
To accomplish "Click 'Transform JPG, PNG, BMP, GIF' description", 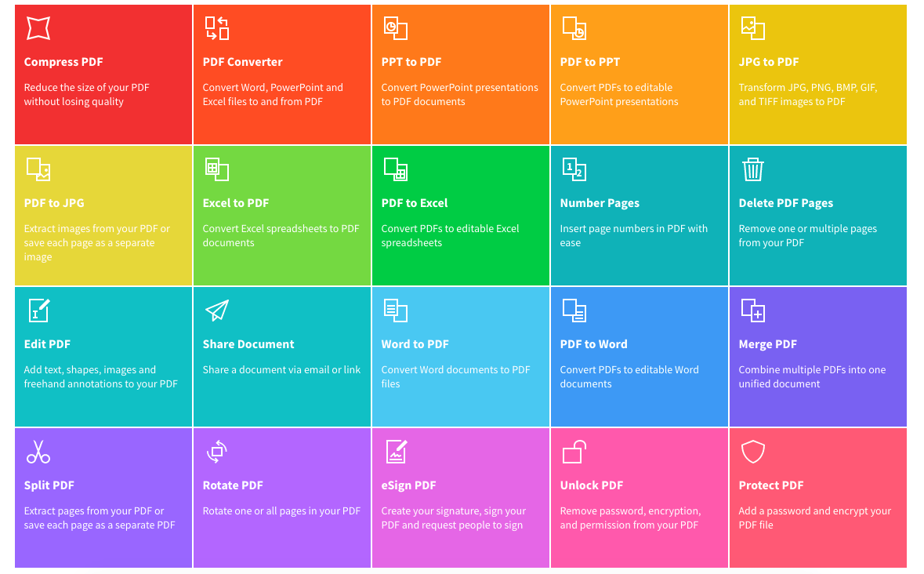I will pos(808,94).
